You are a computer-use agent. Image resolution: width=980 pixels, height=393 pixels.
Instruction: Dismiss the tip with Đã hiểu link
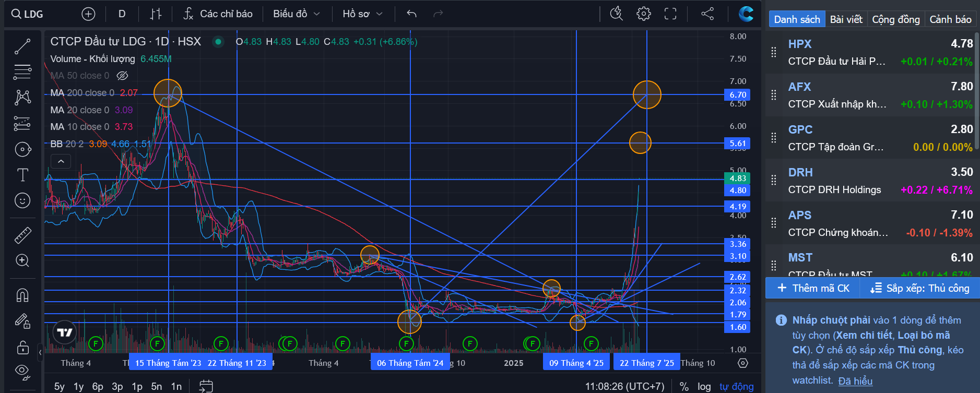pyautogui.click(x=855, y=381)
